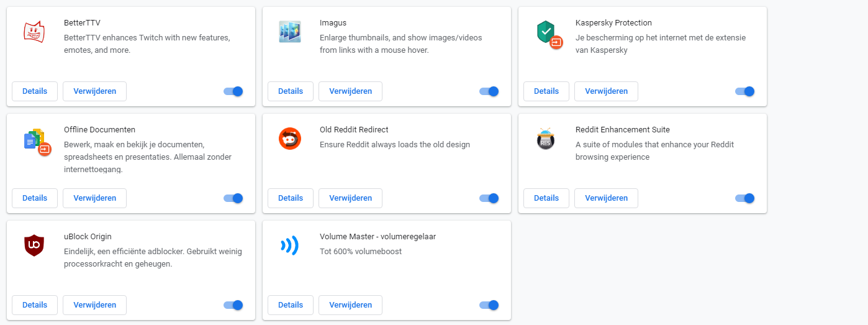
Task: Remove Imagus with the Verwijderen button
Action: click(x=351, y=91)
